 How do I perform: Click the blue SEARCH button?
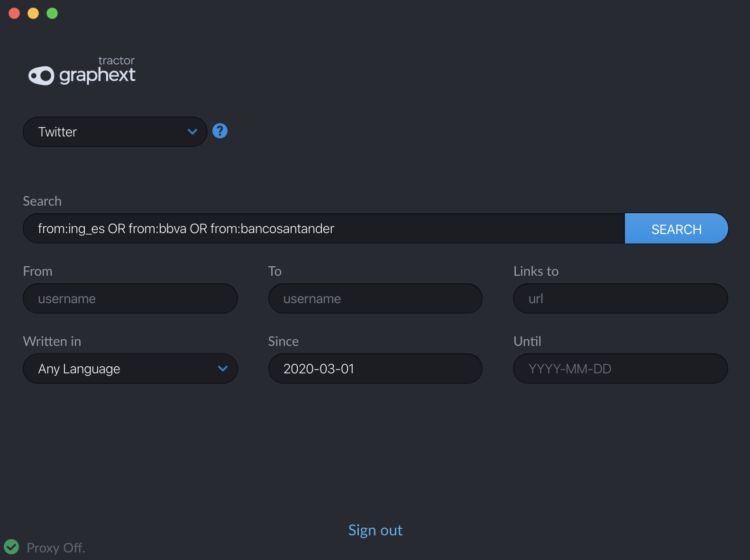[676, 229]
